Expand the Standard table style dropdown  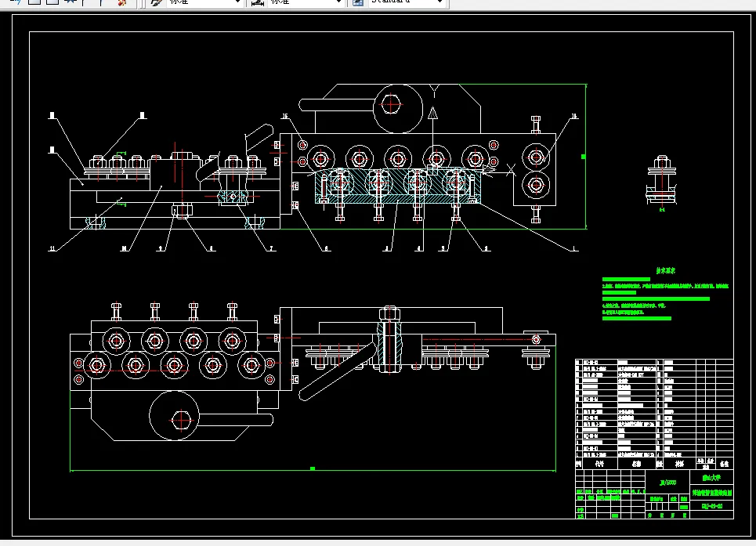(439, 2)
